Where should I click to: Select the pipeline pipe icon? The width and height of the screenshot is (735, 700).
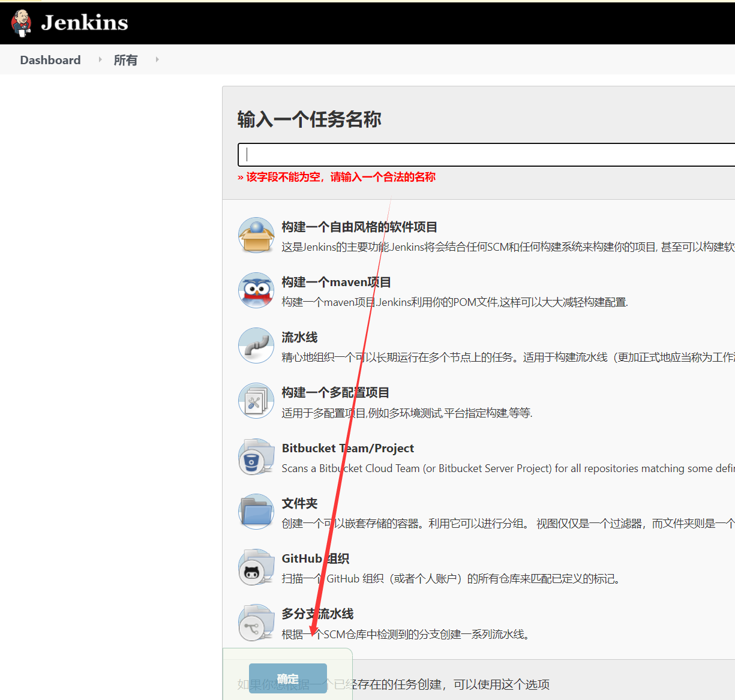[256, 346]
